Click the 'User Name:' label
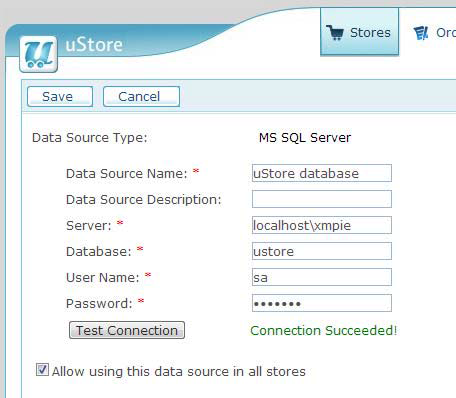The height and width of the screenshot is (398, 456). pos(103,278)
